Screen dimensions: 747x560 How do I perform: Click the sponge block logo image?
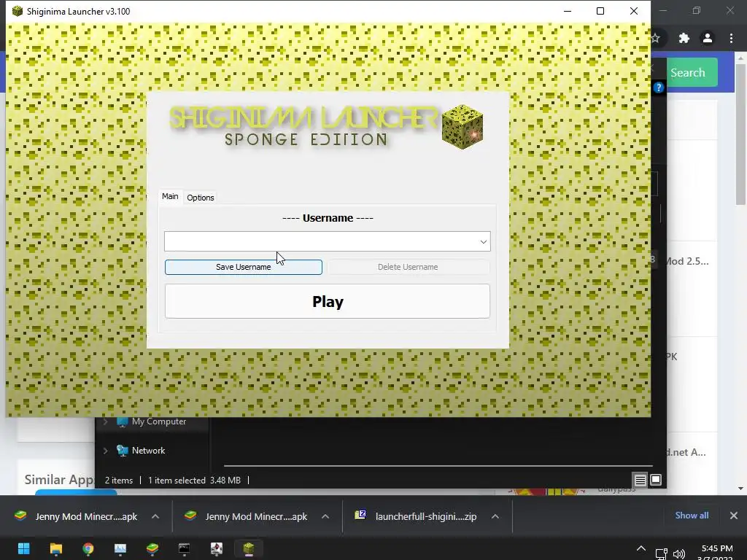pyautogui.click(x=462, y=127)
